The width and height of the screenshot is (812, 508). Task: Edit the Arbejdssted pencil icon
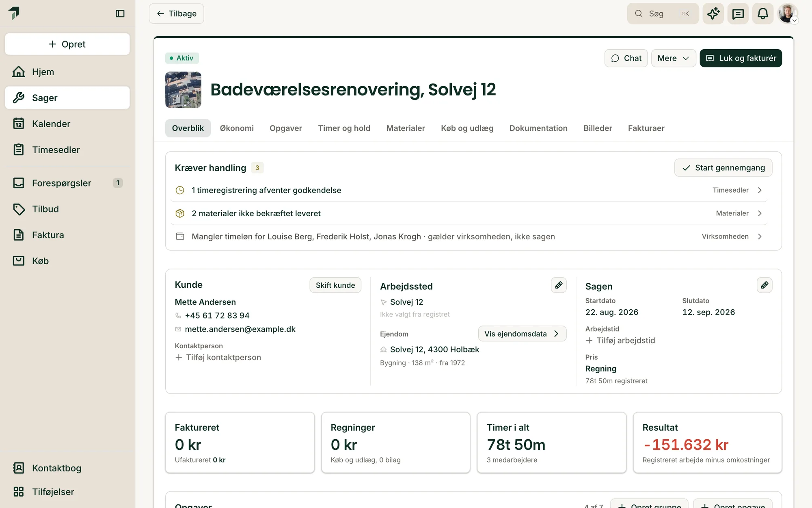[x=559, y=285]
